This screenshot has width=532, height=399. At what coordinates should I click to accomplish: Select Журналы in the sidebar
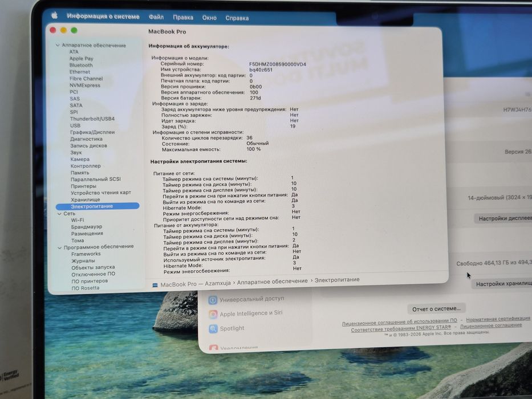[83, 260]
